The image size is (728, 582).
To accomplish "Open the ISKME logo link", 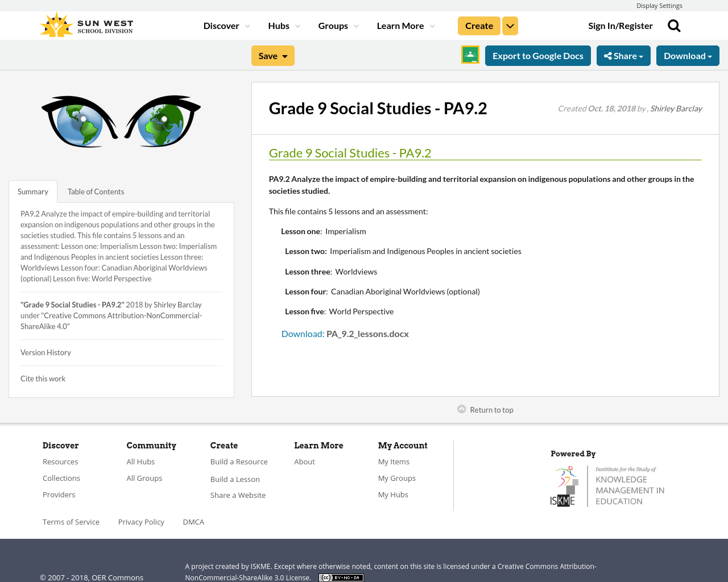I will [607, 485].
